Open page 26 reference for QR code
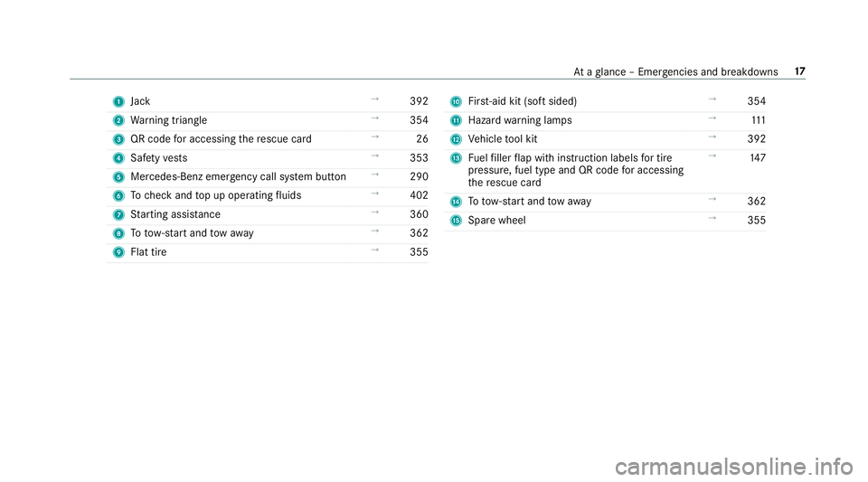Screen dimensions: 868x482 click(x=422, y=139)
